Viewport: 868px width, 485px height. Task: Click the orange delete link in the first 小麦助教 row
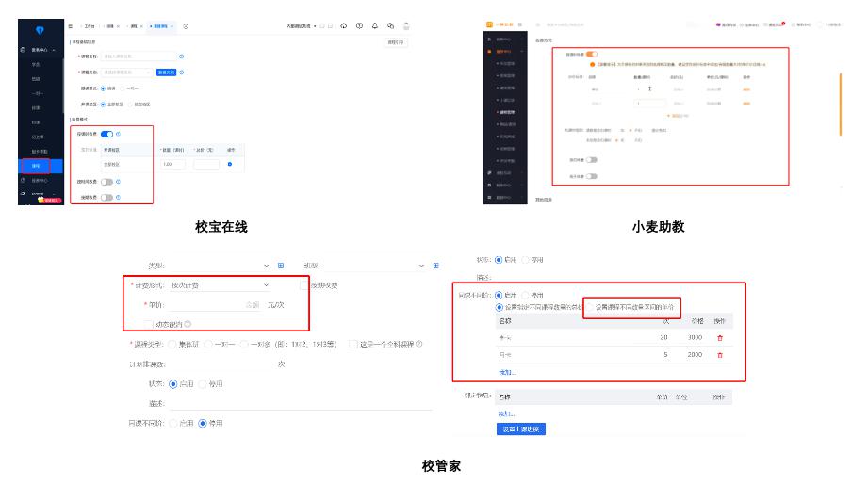(746, 89)
